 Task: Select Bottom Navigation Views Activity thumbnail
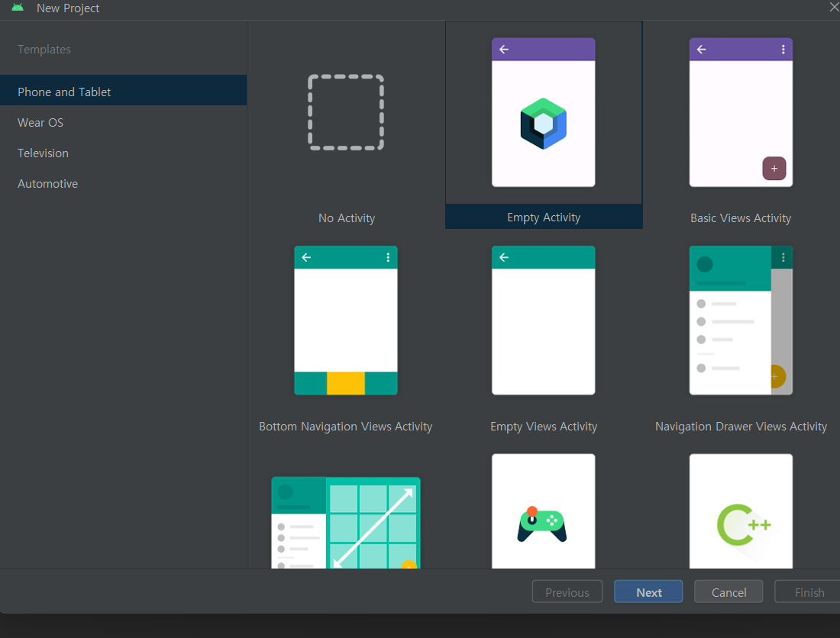[x=345, y=320]
